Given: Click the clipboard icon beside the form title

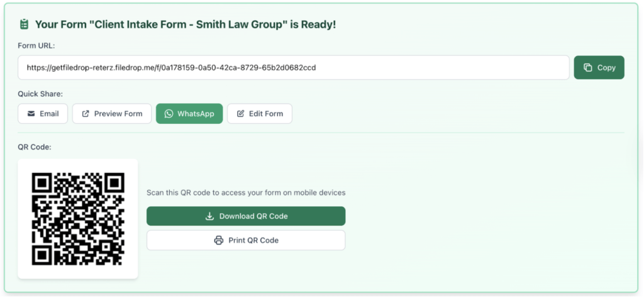Looking at the screenshot, I should click(x=25, y=25).
